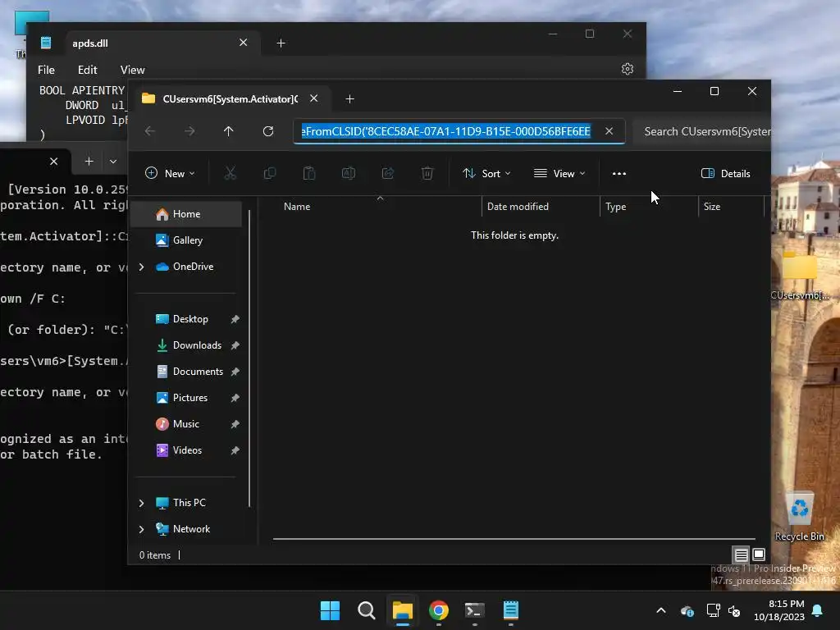Sort by the Type column header
Image resolution: width=840 pixels, height=630 pixels.
649,206
